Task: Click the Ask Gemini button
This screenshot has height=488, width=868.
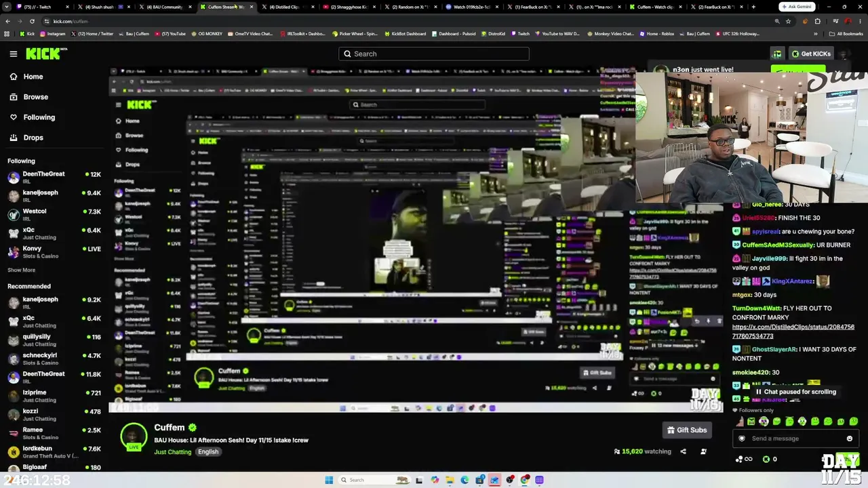Action: tap(797, 7)
